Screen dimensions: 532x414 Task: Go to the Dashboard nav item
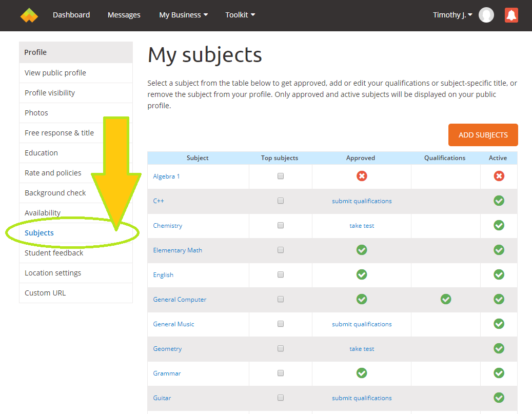click(x=71, y=15)
